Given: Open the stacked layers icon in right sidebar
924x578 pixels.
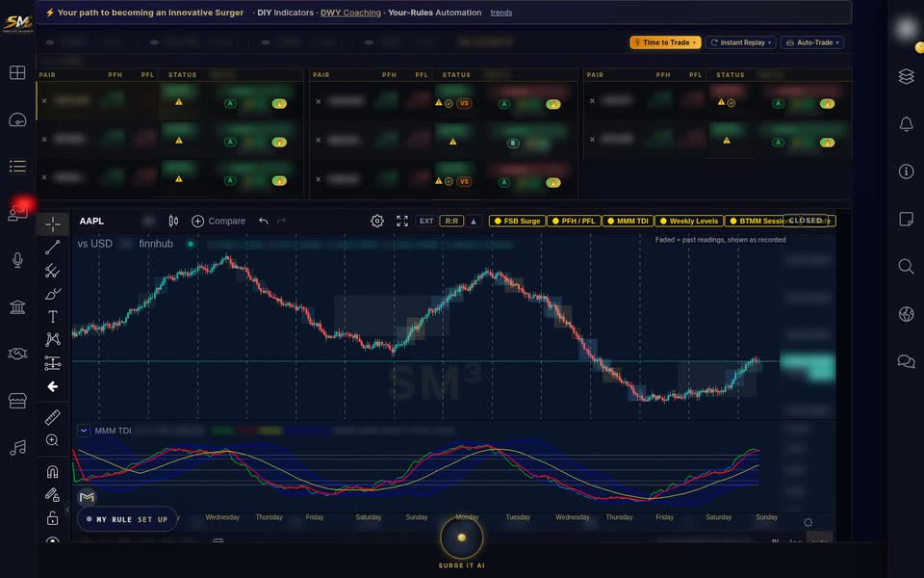Looking at the screenshot, I should [906, 76].
